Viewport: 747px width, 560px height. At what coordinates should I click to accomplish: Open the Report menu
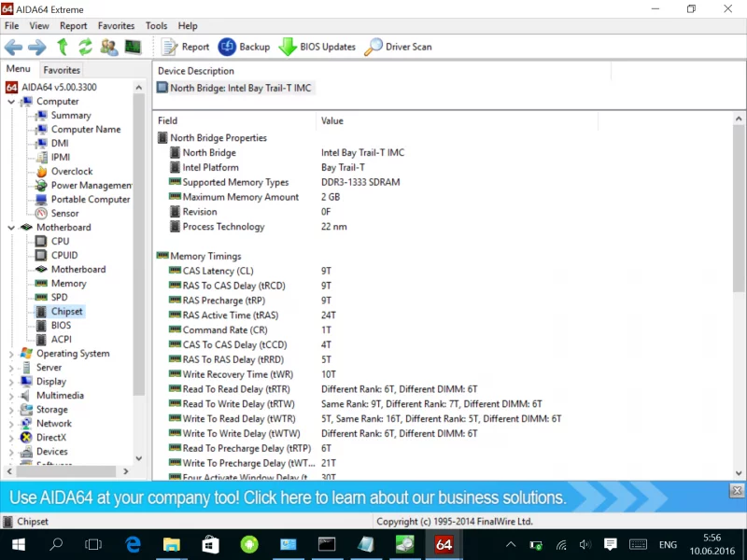tap(74, 26)
